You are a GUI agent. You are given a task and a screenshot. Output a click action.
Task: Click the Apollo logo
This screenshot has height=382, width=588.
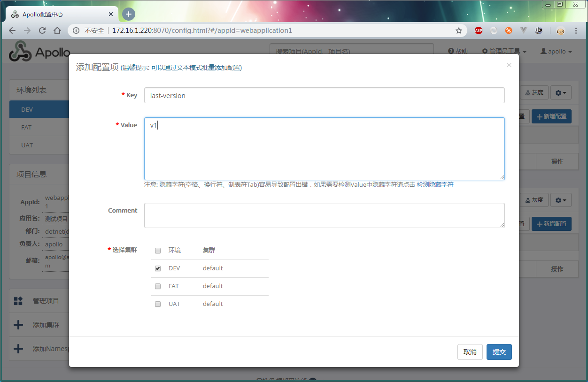click(39, 51)
